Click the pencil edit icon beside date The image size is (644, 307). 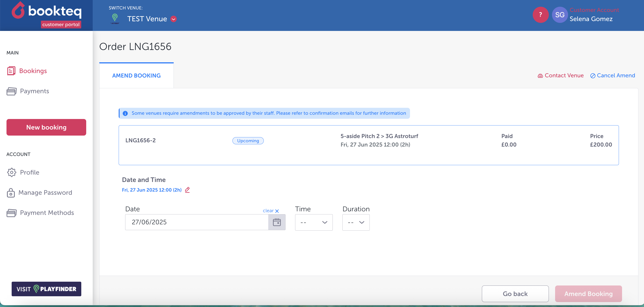tap(187, 190)
